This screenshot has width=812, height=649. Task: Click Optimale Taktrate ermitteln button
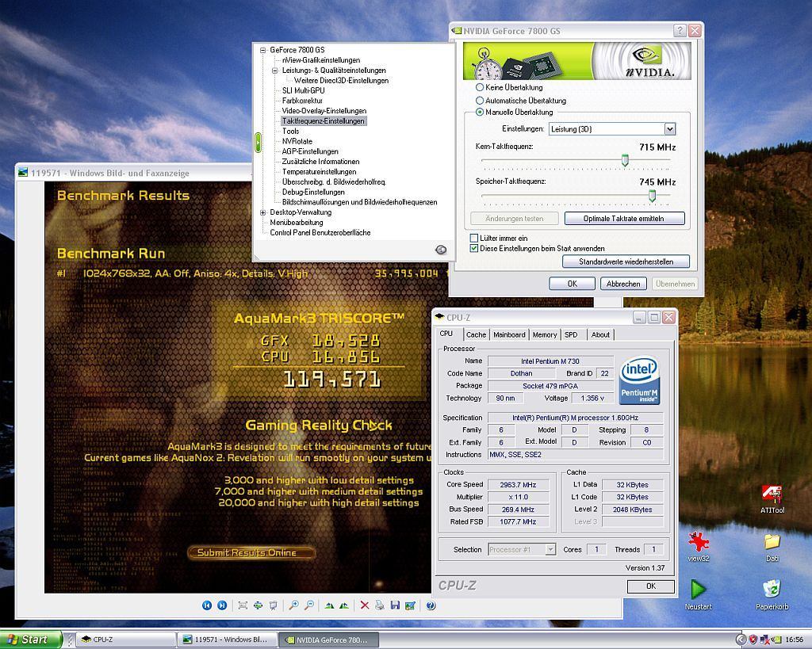(x=624, y=219)
